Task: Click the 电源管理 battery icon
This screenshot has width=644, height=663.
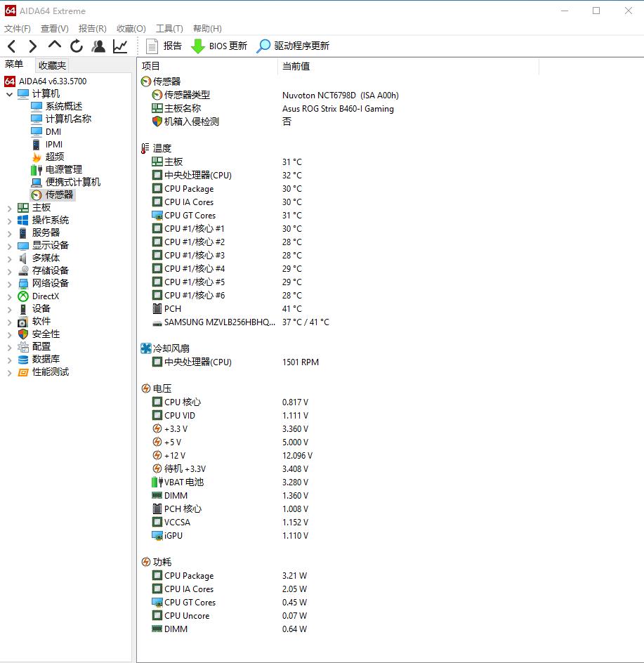Action: 37,169
